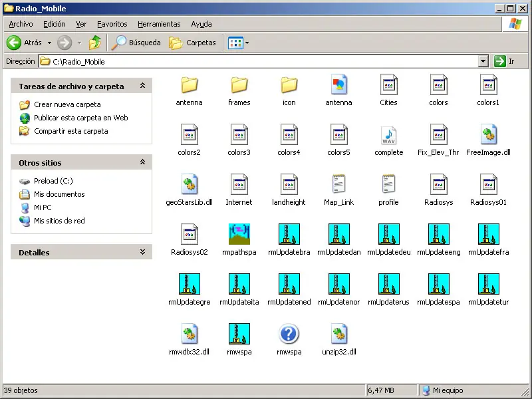Viewport: 532px width, 399px height.
Task: Open the address bar dropdown
Action: tap(483, 61)
